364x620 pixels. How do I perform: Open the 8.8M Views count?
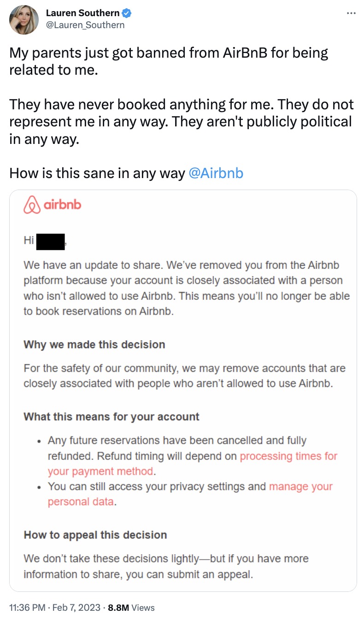point(131,608)
